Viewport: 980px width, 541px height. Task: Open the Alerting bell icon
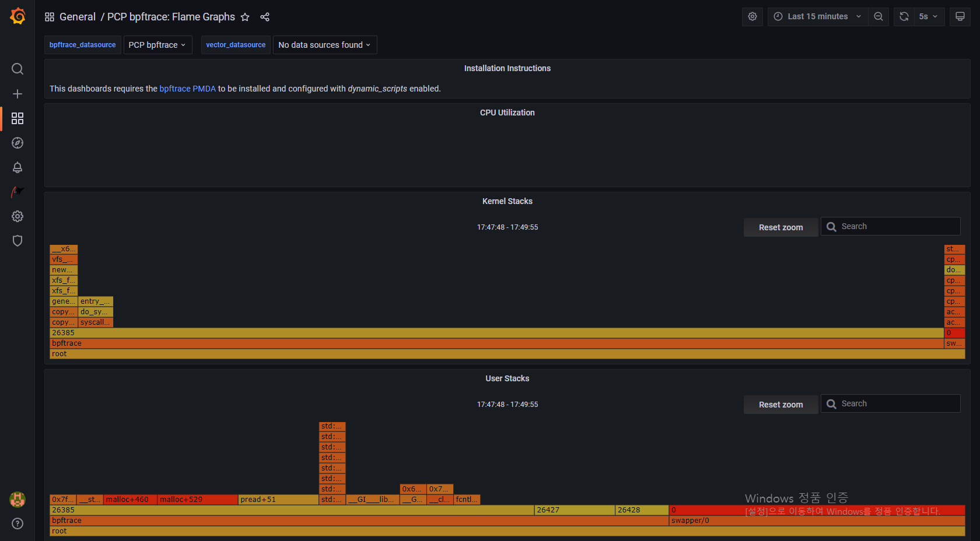tap(17, 167)
